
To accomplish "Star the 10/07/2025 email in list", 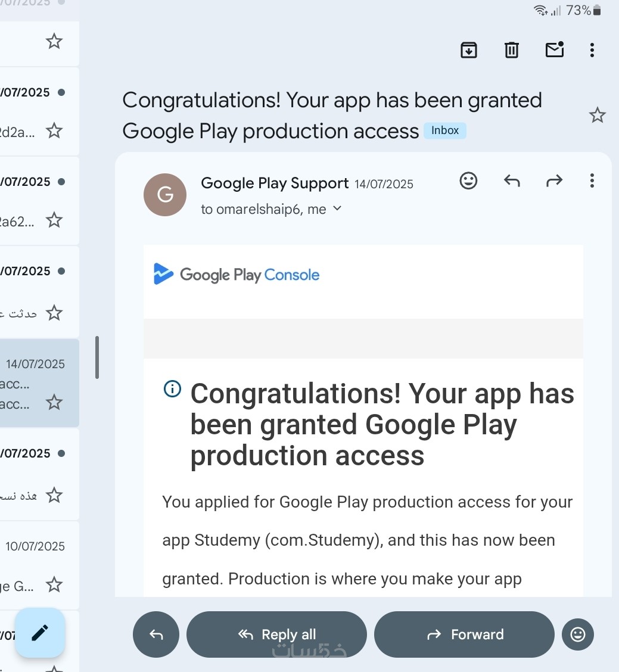I will pyautogui.click(x=54, y=584).
